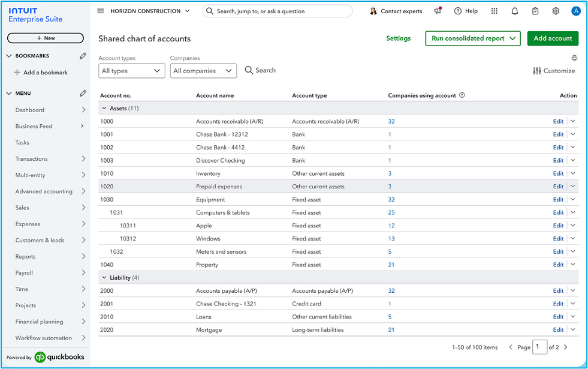Click the magnifier Search icon beside filters
Screen dimensions: 588x369
click(x=249, y=70)
